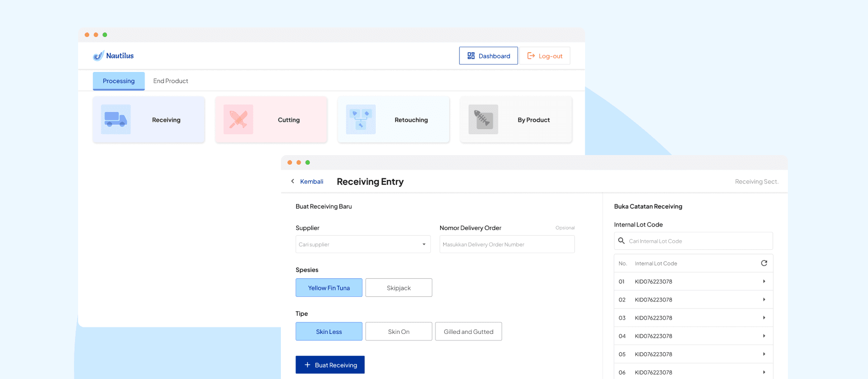Click the search magnifier in Internal Lot Code
Image resolution: width=868 pixels, height=379 pixels.
621,241
